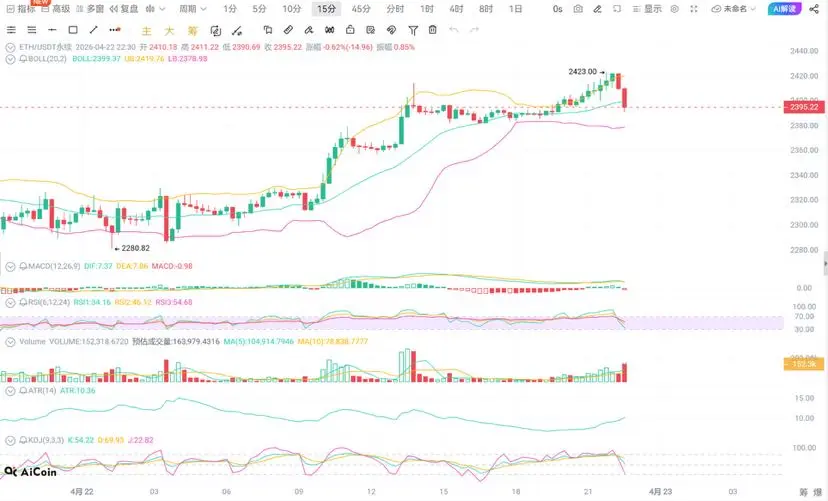828x501 pixels.
Task: Click the crop selection icon in top bar
Action: click(x=617, y=9)
